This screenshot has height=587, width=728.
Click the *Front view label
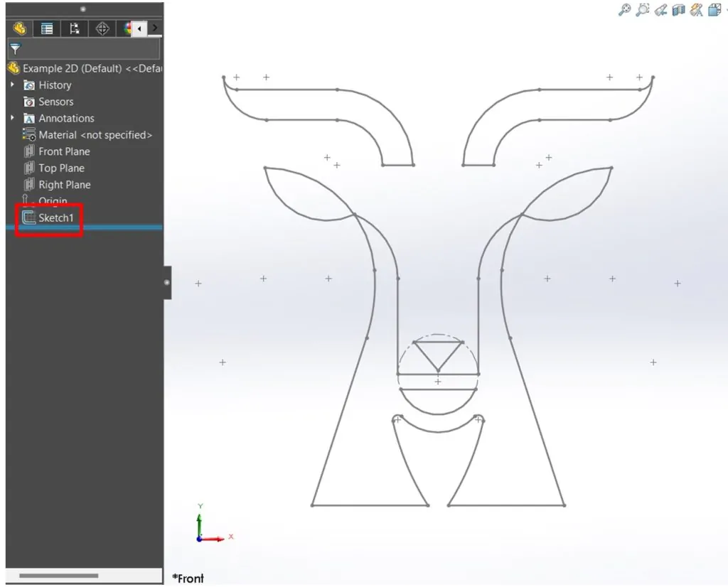(x=188, y=578)
